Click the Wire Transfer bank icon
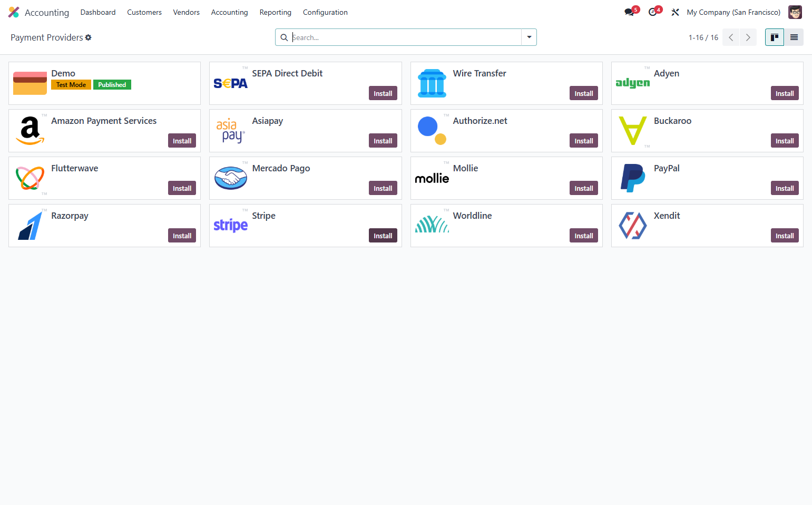 click(x=432, y=83)
